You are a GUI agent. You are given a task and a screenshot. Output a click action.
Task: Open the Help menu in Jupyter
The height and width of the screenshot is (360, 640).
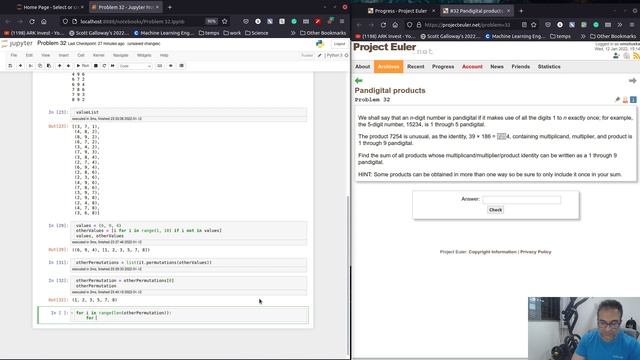[164, 55]
